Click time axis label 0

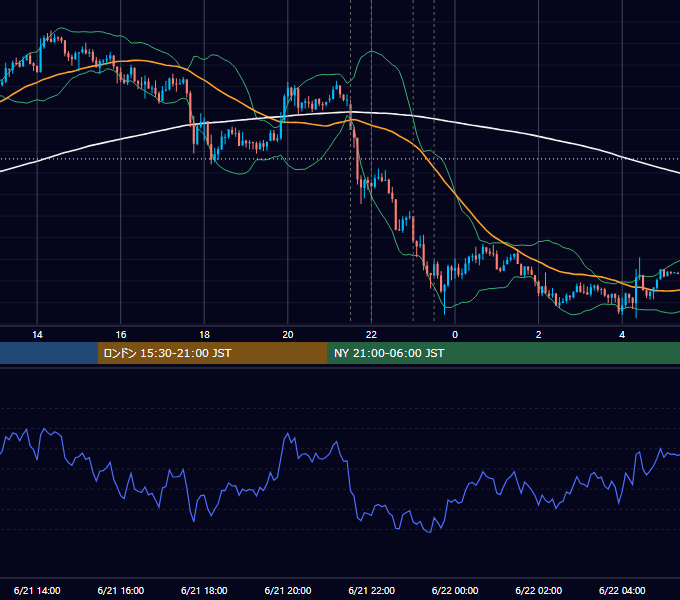[455, 335]
